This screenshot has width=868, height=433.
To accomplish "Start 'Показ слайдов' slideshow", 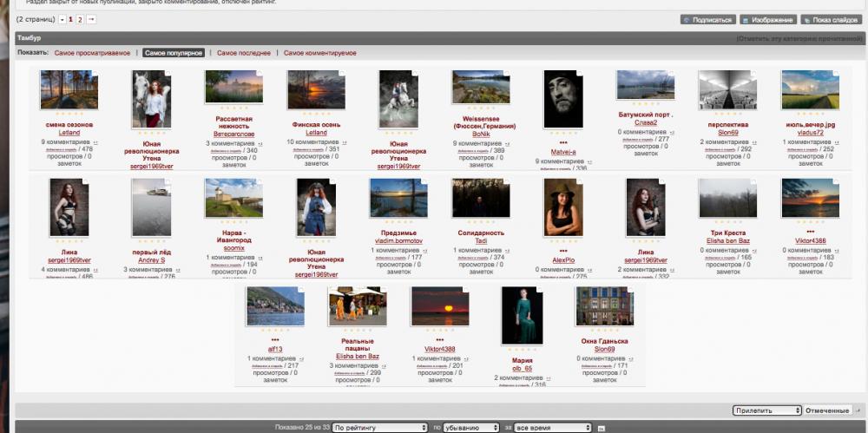I will point(831,20).
